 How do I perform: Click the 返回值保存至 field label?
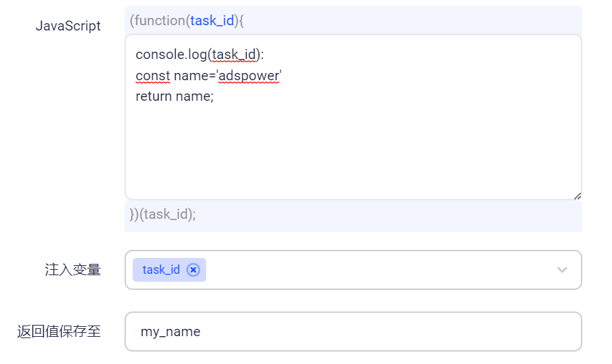click(x=59, y=332)
